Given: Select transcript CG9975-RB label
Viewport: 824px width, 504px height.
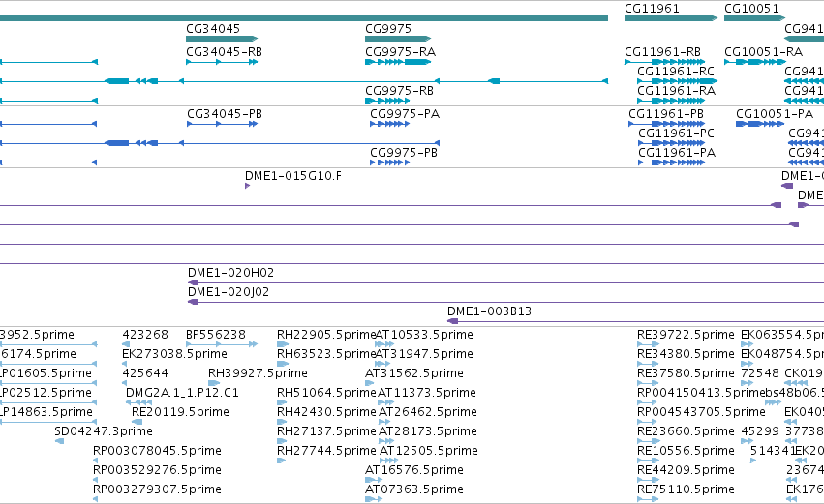Looking at the screenshot, I should point(399,91).
